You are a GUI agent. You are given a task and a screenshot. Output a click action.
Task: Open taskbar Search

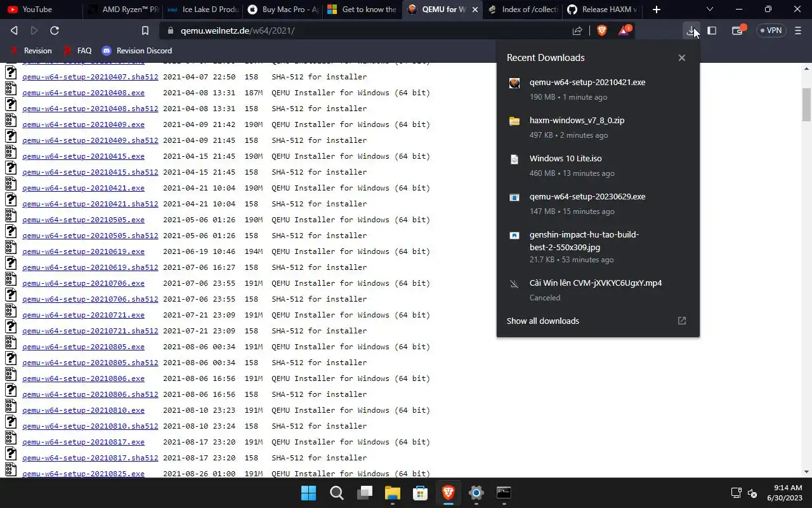click(x=337, y=493)
